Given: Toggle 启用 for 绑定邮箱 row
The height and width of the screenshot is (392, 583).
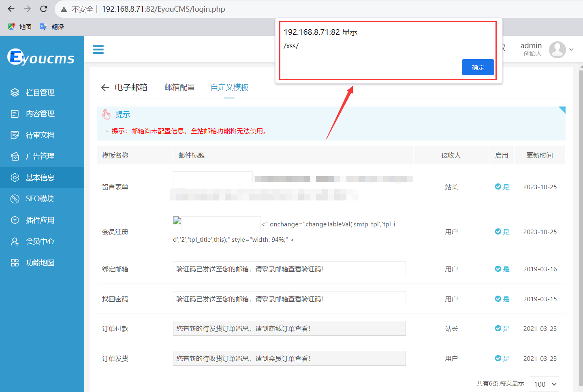Looking at the screenshot, I should (x=502, y=269).
